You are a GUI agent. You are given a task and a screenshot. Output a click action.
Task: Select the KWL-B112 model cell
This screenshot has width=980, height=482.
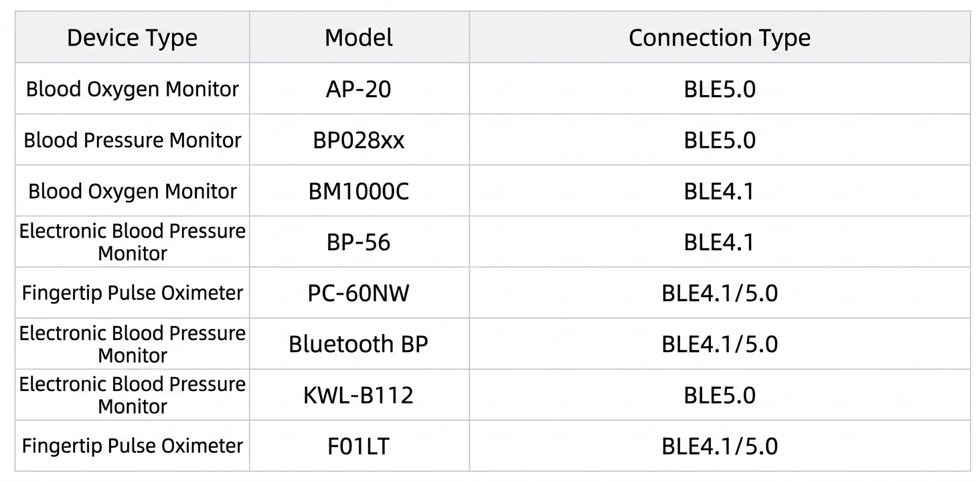click(359, 395)
